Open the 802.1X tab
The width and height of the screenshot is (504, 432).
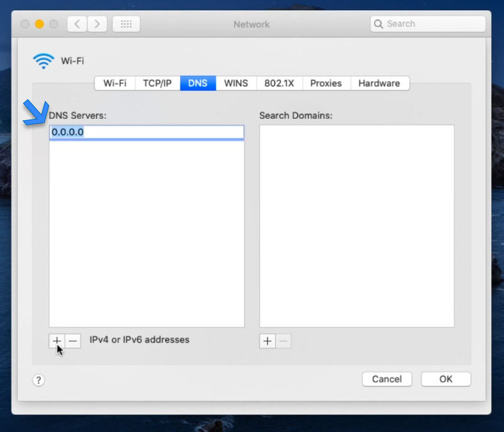(280, 83)
